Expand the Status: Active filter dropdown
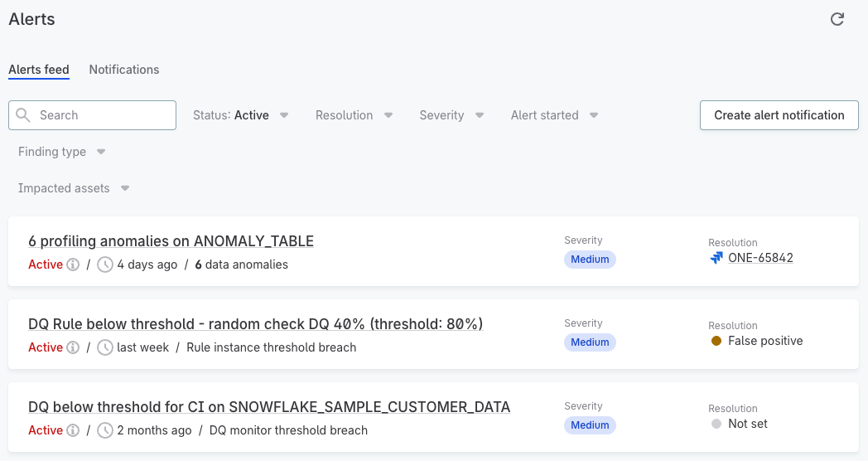The image size is (868, 461). (241, 115)
